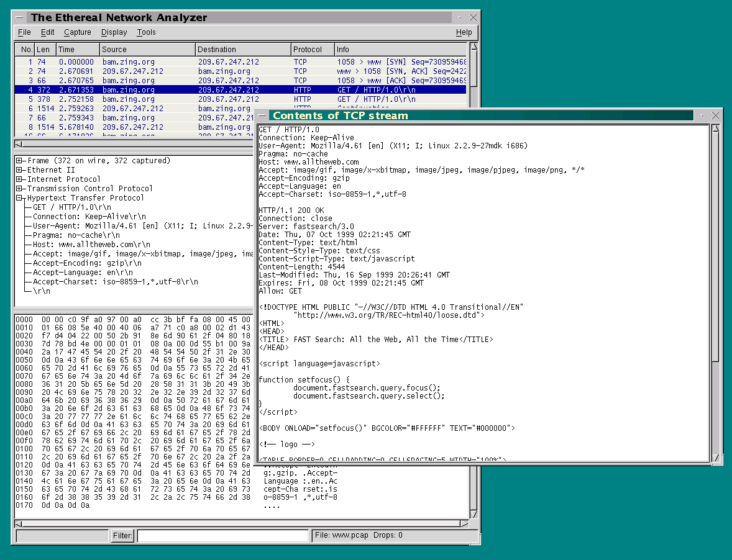Click TCP stream scrollbar down arrow
This screenshot has width=732, height=560.
[716, 459]
